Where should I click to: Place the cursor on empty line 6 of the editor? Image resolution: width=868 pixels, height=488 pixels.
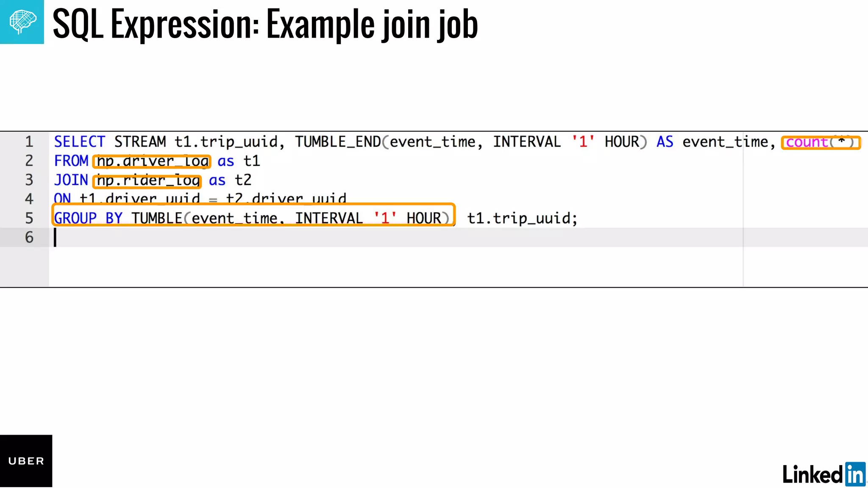(458, 237)
